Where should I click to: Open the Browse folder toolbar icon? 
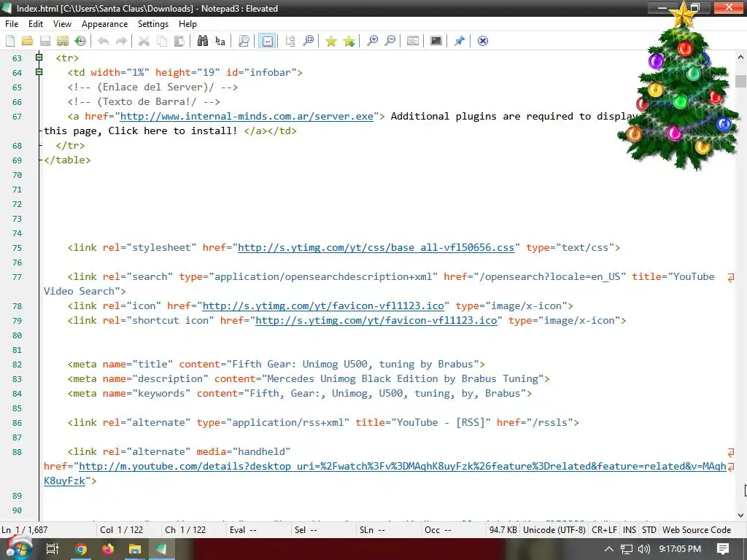coord(63,41)
